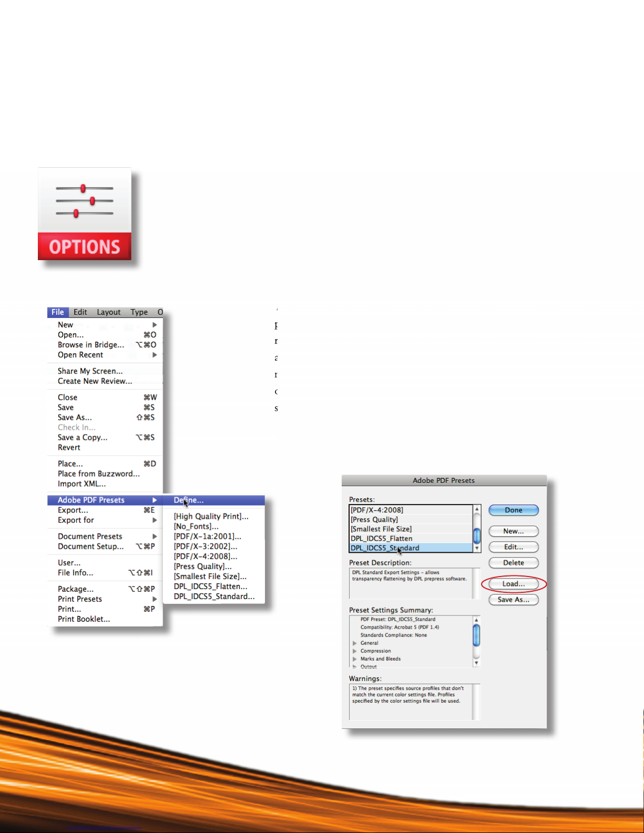Select DPL_IDCS5_Flatten in the Presets list
Viewport: 644px width, 833px height.
pos(411,538)
